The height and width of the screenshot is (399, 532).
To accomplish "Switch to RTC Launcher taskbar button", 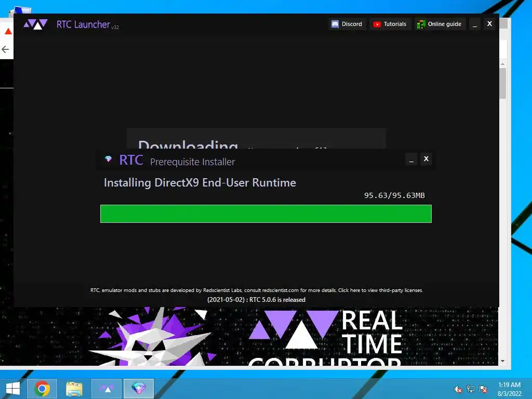I will pos(107,389).
